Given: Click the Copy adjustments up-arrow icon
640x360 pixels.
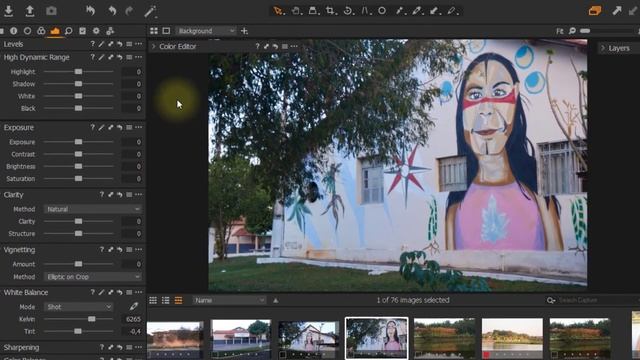Looking at the screenshot, I should click(617, 11).
